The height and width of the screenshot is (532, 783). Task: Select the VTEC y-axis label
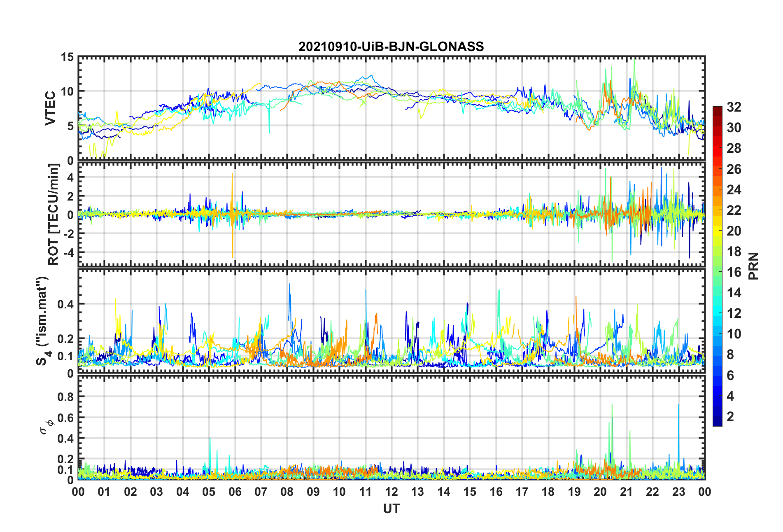pyautogui.click(x=50, y=108)
